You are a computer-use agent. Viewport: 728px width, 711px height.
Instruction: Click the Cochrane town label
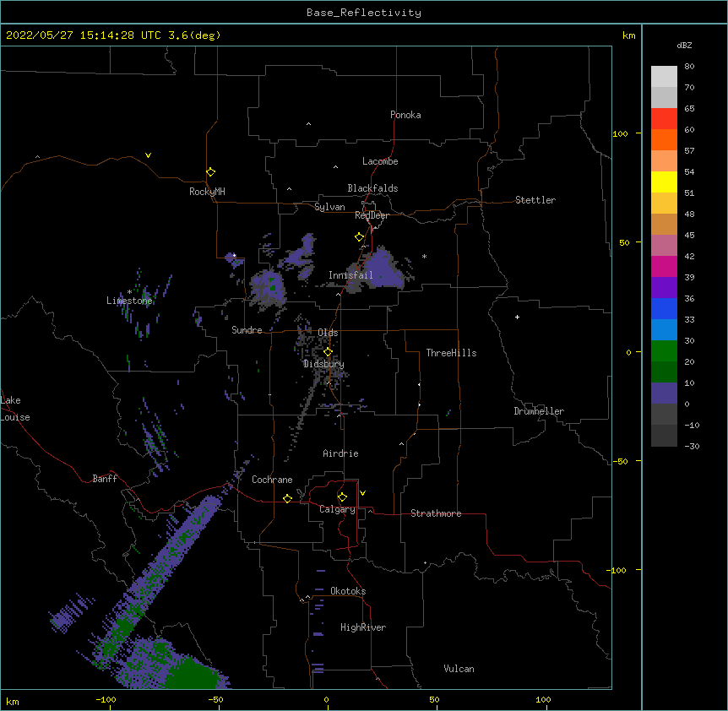pos(272,480)
